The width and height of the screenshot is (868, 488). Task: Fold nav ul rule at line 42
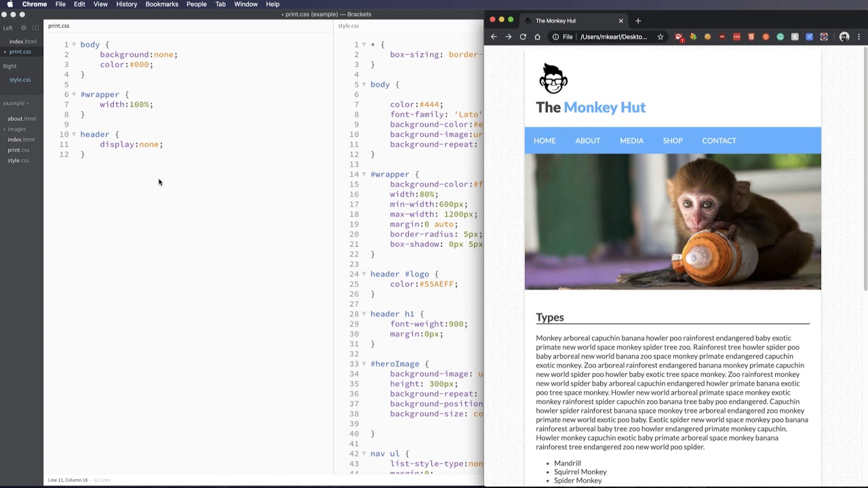(364, 453)
